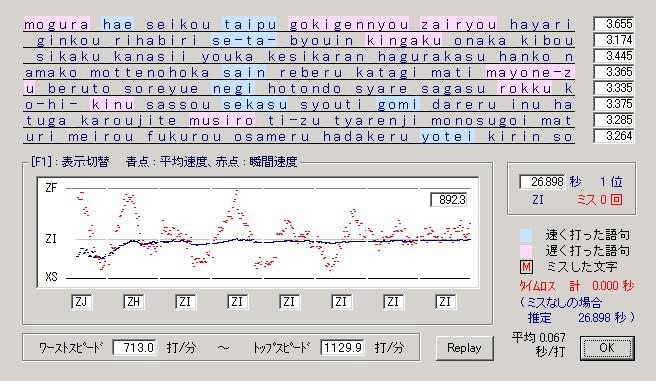Click the ZH level box under graph
The width and height of the screenshot is (656, 381).
coord(133,302)
